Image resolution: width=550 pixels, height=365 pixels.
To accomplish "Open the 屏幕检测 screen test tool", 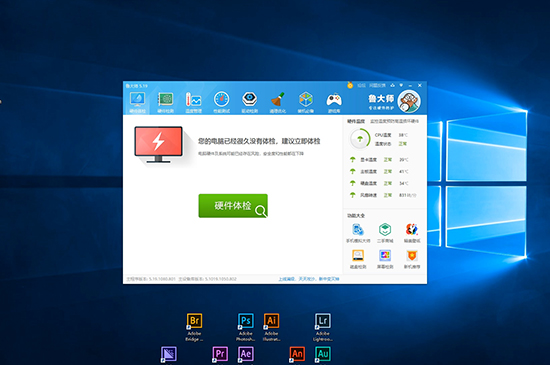I will 385,259.
